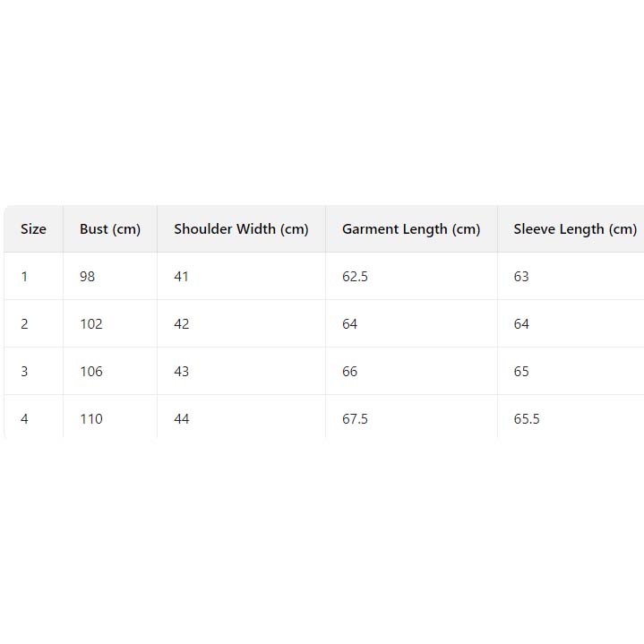Click garment length value 67.5
Screen dimensions: 644x644
pyautogui.click(x=355, y=419)
